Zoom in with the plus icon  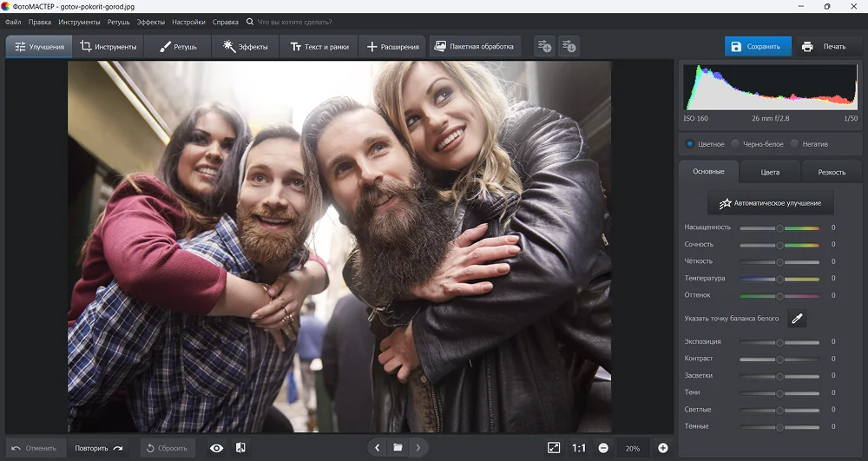pyautogui.click(x=663, y=448)
